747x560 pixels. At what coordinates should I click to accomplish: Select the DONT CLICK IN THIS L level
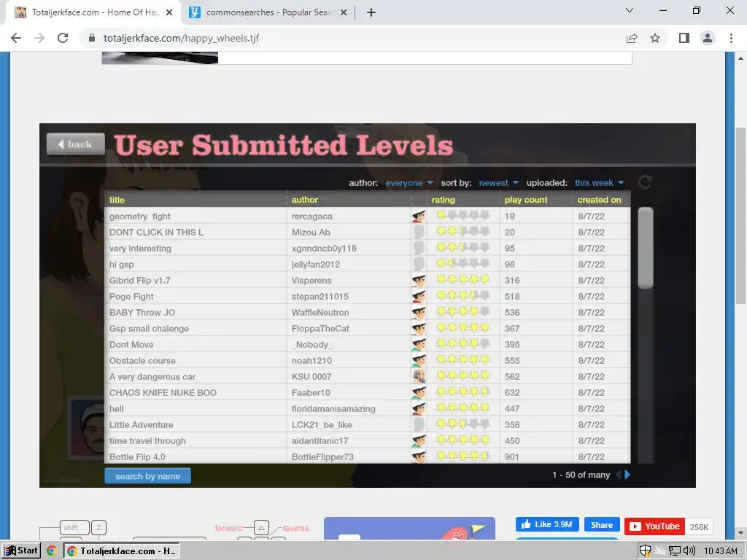point(368,233)
